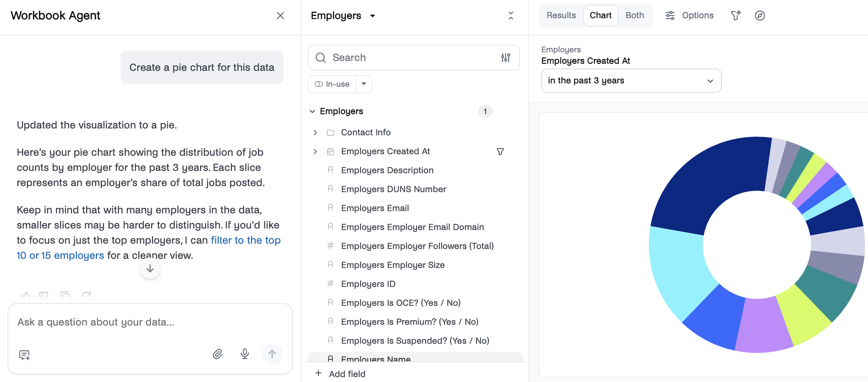
Task: Switch to the Both tab
Action: click(635, 16)
